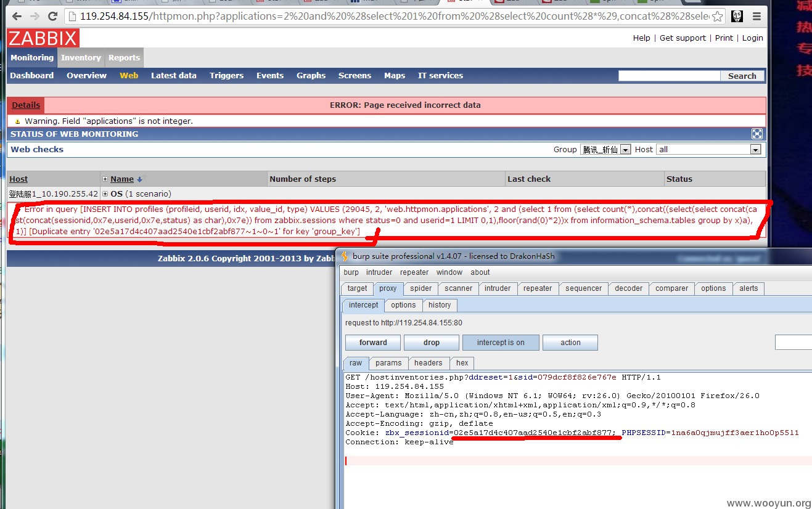Image resolution: width=812 pixels, height=509 pixels.
Task: Click the Help link
Action: [x=641, y=38]
